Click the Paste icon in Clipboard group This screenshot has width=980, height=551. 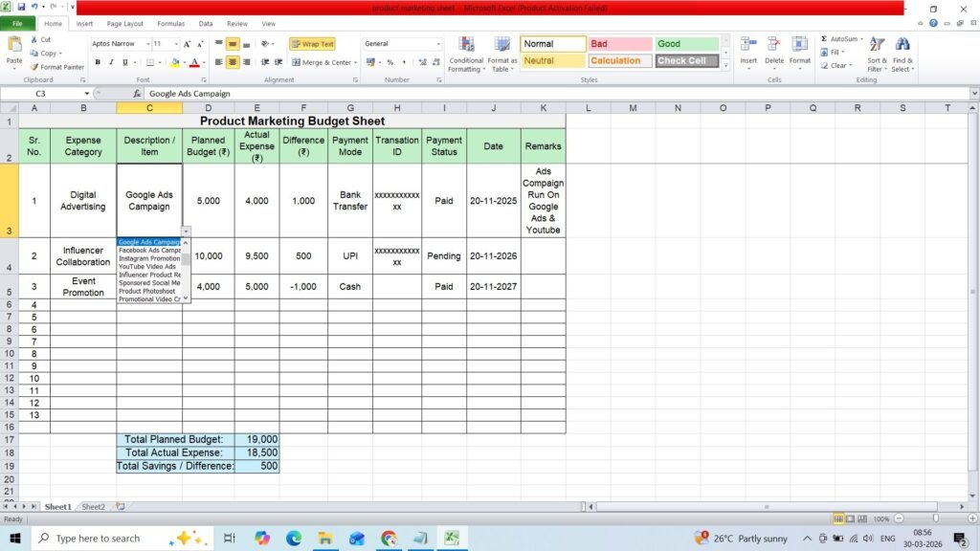13,45
